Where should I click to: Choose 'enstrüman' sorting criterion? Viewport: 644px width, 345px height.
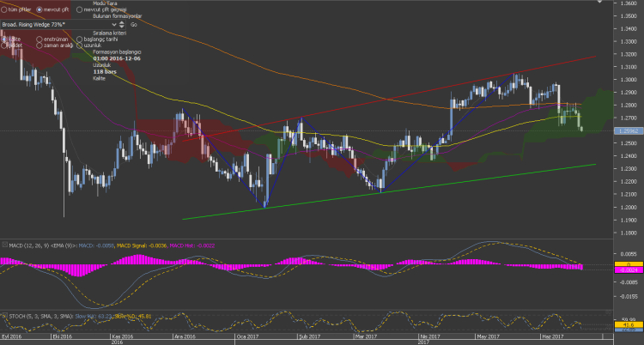pos(39,39)
